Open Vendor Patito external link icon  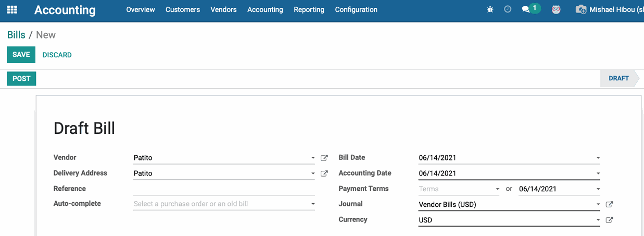pyautogui.click(x=324, y=158)
